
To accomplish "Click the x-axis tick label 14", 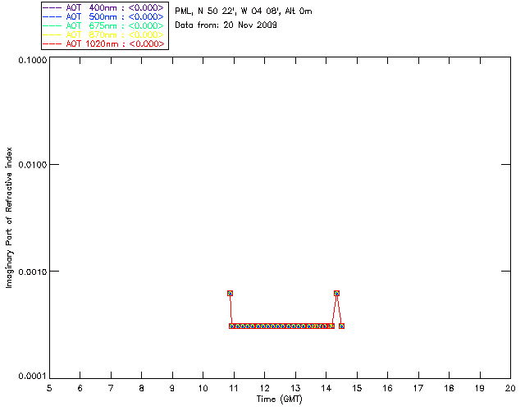I will tap(326, 388).
